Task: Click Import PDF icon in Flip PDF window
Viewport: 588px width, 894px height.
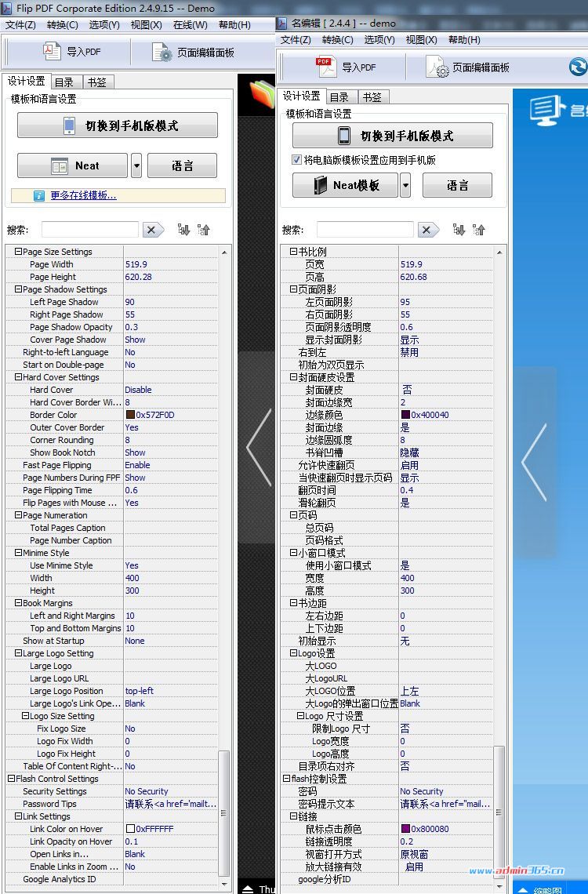Action: click(x=53, y=51)
